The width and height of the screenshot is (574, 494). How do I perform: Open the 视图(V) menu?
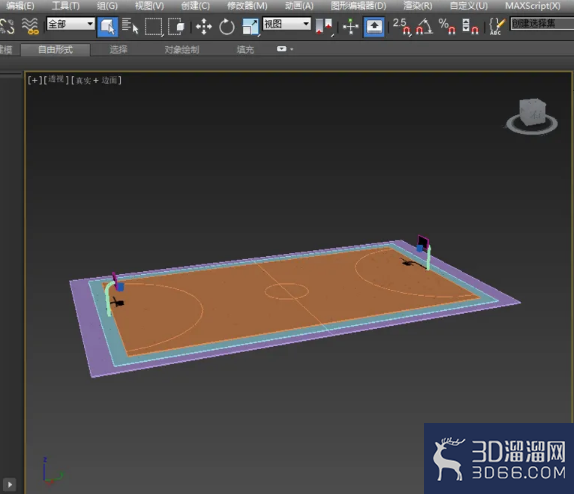(x=149, y=6)
